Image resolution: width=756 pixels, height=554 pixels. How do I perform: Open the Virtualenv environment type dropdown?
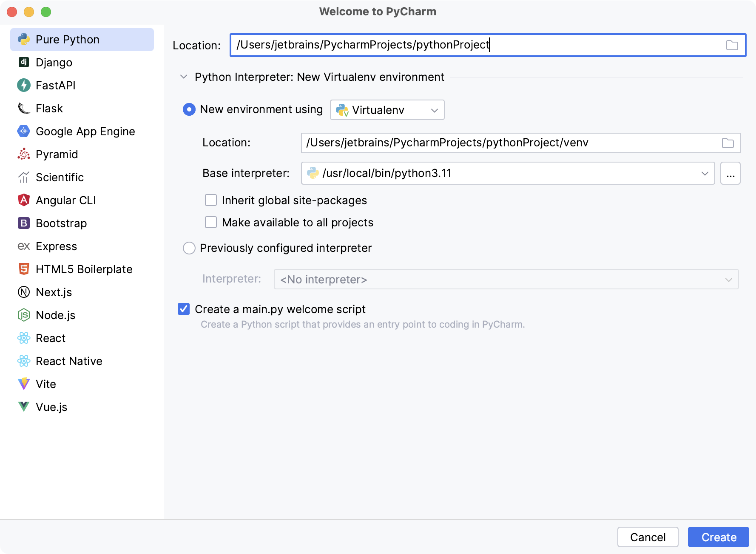coord(387,110)
